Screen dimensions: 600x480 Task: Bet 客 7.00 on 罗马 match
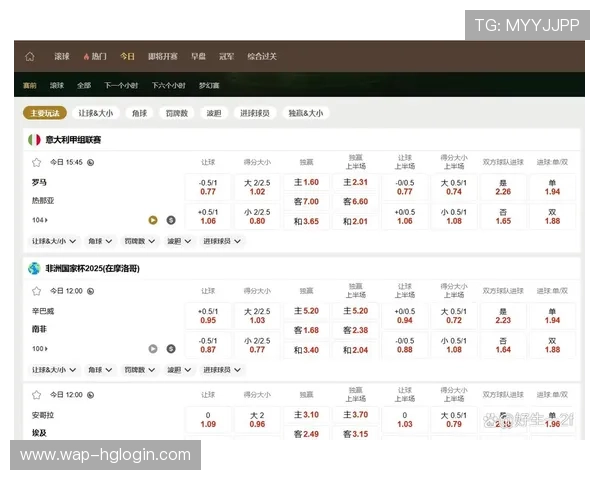point(306,201)
